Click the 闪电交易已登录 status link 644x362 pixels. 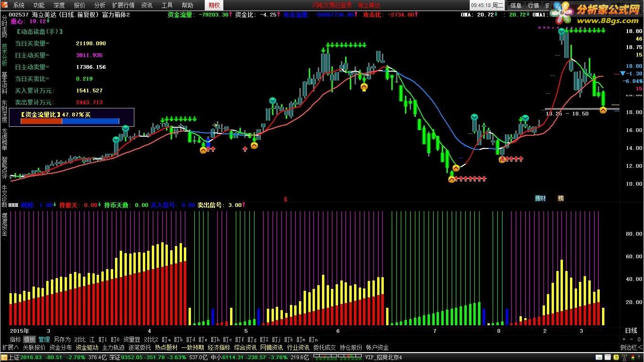[332, 6]
